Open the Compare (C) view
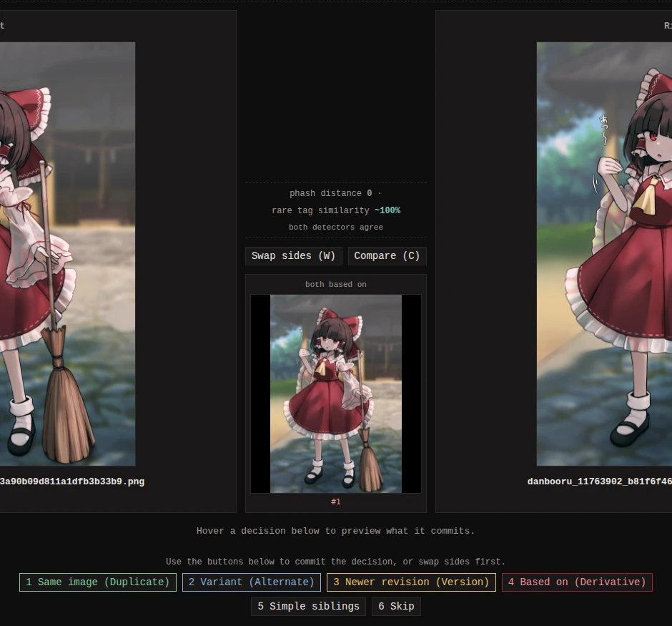The height and width of the screenshot is (626, 672). tap(387, 256)
